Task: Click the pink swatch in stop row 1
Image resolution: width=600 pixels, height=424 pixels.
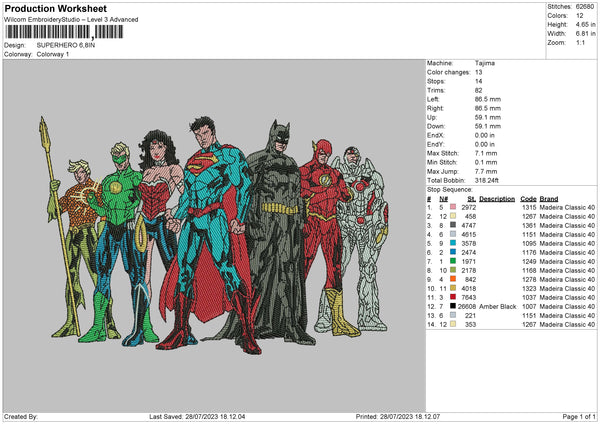Action: (453, 207)
